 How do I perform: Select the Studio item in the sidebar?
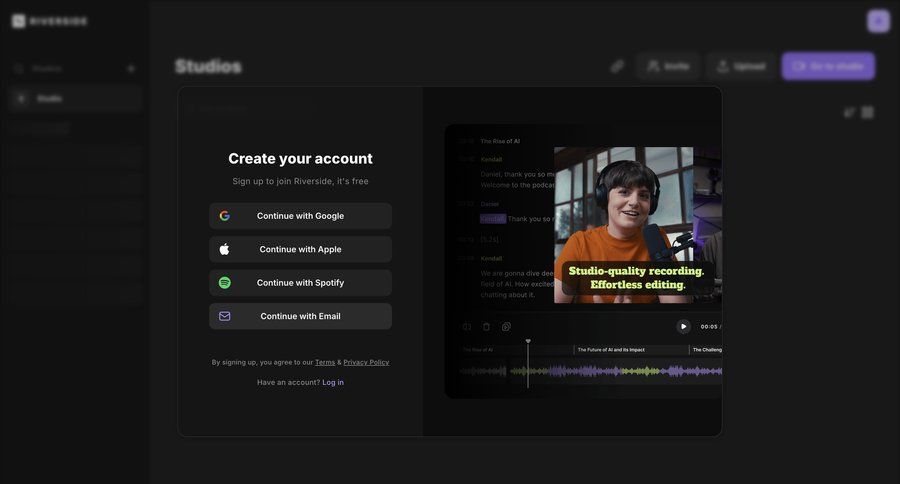(75, 99)
